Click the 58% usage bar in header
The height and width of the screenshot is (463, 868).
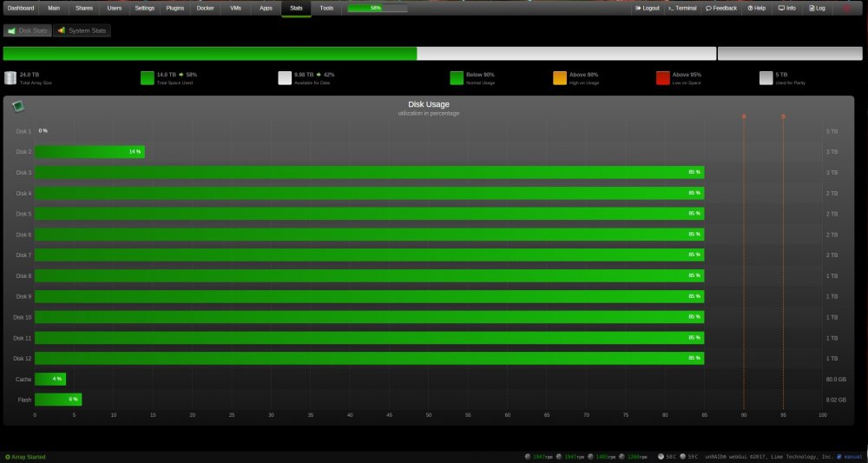coord(378,9)
